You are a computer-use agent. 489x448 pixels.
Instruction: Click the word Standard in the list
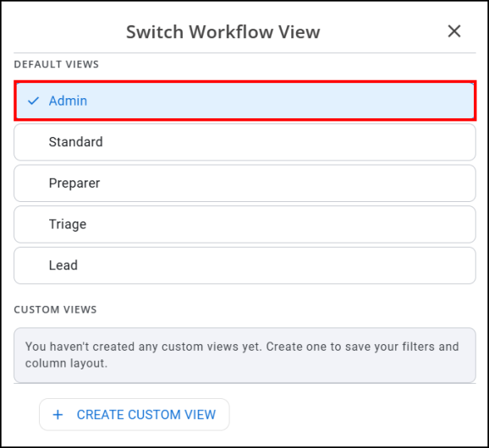76,142
